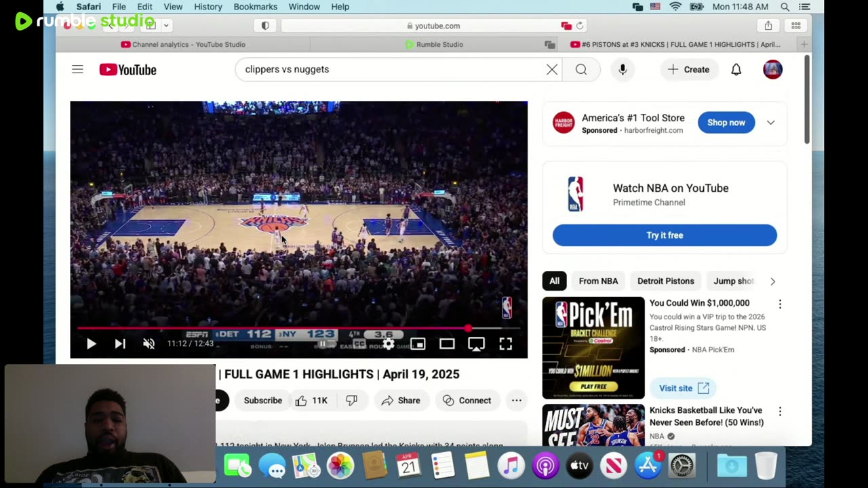The height and width of the screenshot is (488, 868).
Task: Click the Visit site link
Action: [x=684, y=388]
